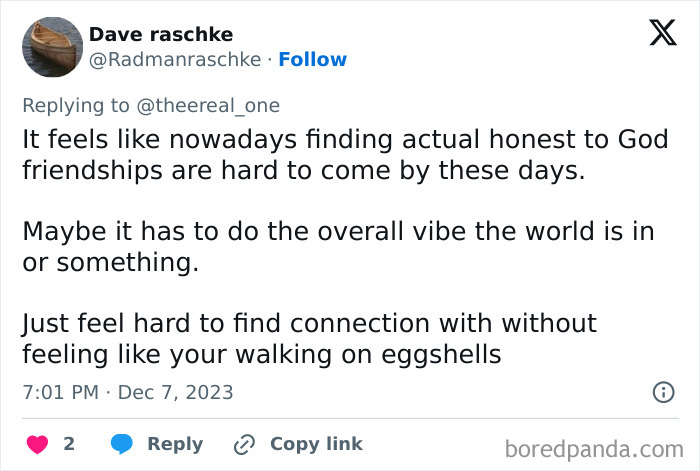The height and width of the screenshot is (471, 700).
Task: Click the chain link icon
Action: pyautogui.click(x=245, y=444)
